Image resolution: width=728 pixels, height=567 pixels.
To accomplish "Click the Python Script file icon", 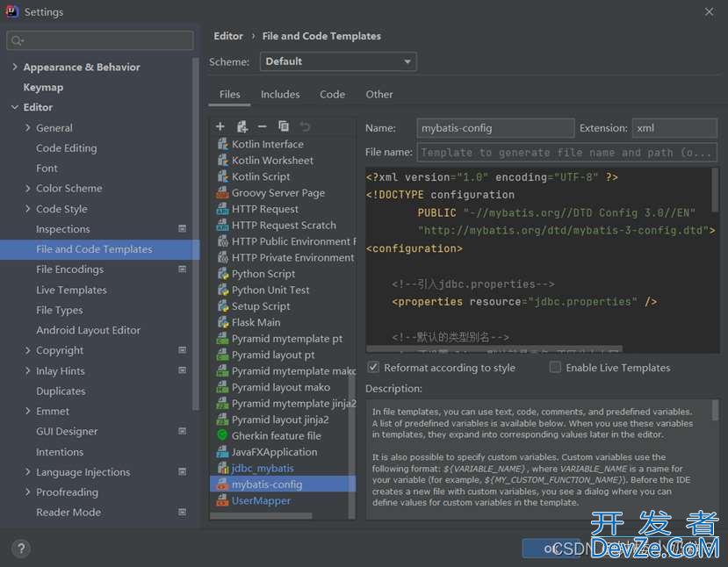I will coord(223,274).
